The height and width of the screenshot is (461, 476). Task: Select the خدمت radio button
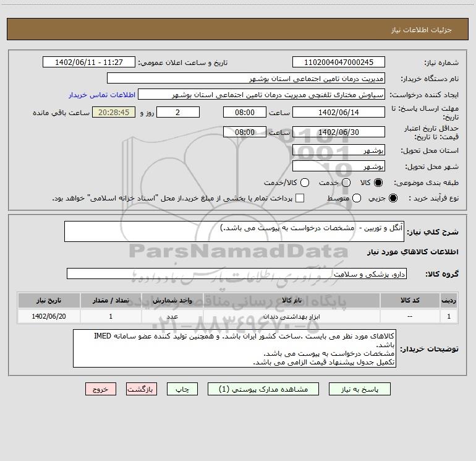(346, 183)
